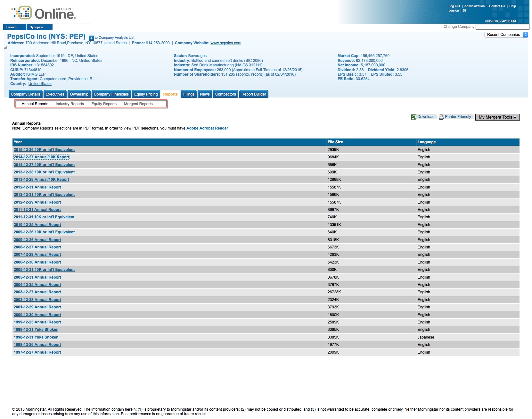Open 2011-12-31 Annual Report
Viewport: 532px width, 419px height.
point(37,210)
